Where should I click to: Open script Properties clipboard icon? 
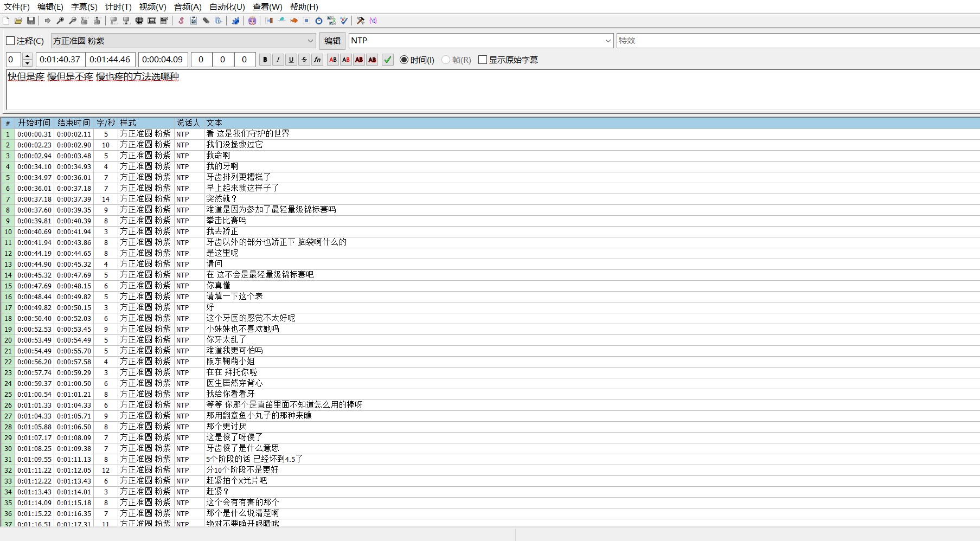[194, 21]
